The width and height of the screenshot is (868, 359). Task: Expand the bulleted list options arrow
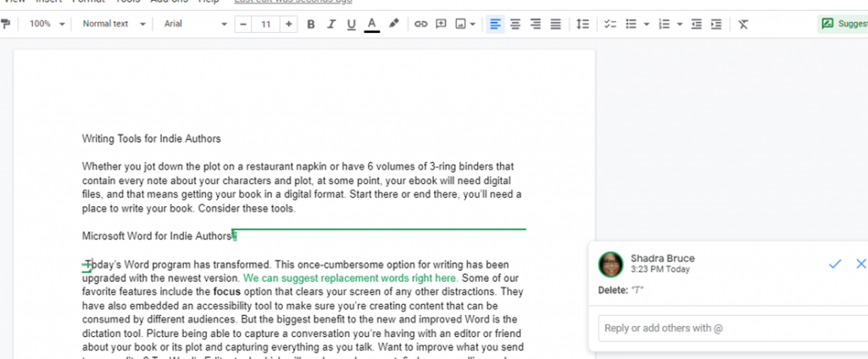point(647,24)
